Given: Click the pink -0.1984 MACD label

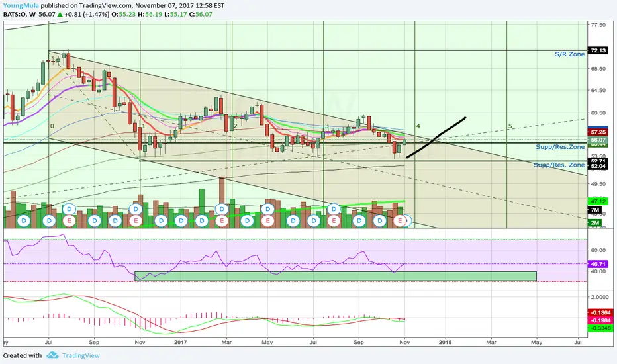Looking at the screenshot, I should [600, 320].
